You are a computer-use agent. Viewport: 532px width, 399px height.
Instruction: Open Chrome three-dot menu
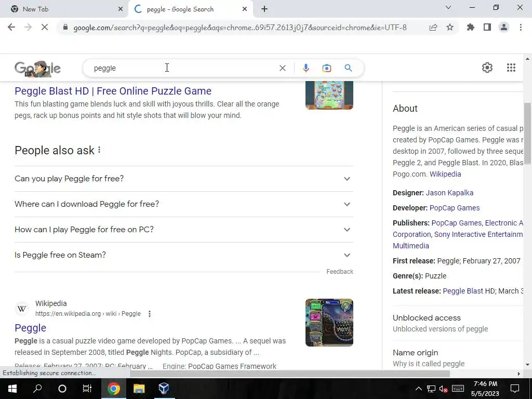(x=521, y=28)
